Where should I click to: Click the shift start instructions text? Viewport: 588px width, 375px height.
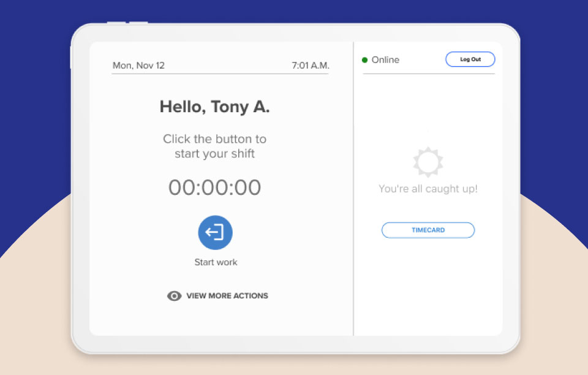point(214,146)
